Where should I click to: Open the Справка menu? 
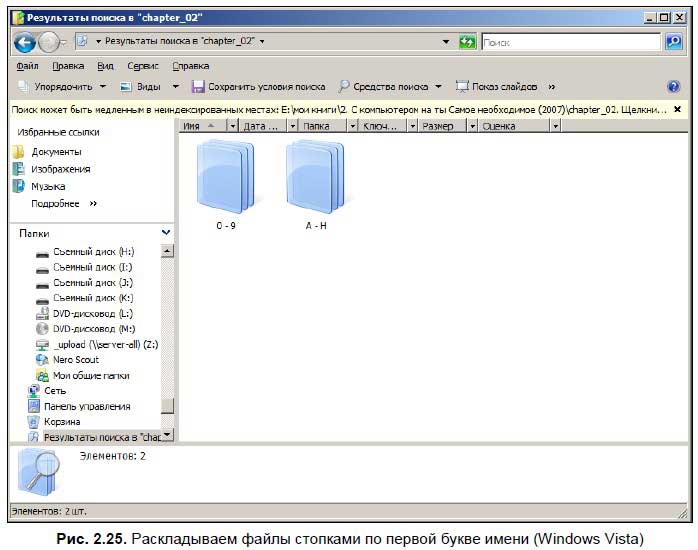[x=191, y=66]
